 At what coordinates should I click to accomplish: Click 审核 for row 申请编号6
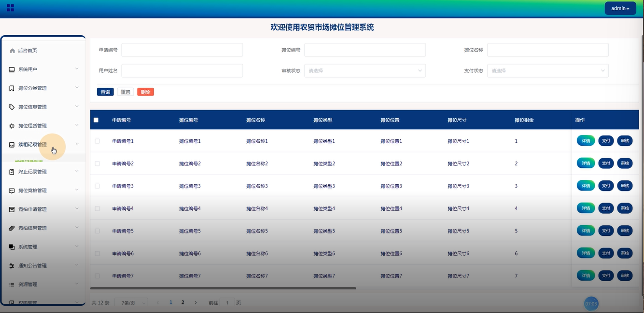(x=625, y=253)
